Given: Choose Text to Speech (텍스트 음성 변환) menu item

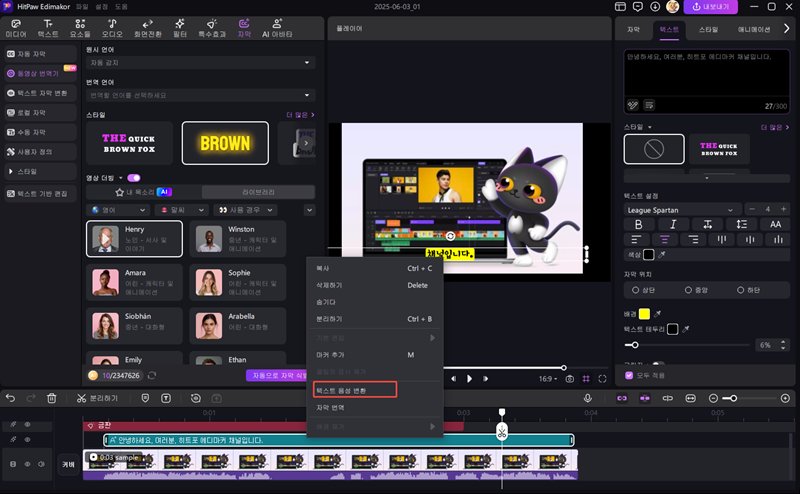Looking at the screenshot, I should coord(355,390).
